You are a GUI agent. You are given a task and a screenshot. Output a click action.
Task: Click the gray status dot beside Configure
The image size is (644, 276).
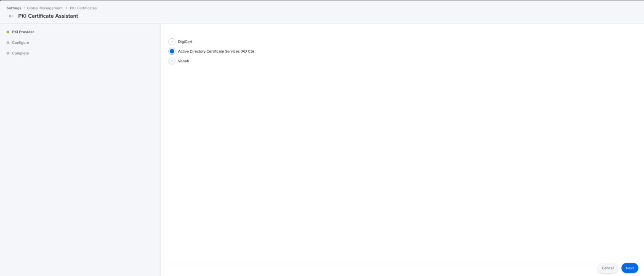coord(8,42)
